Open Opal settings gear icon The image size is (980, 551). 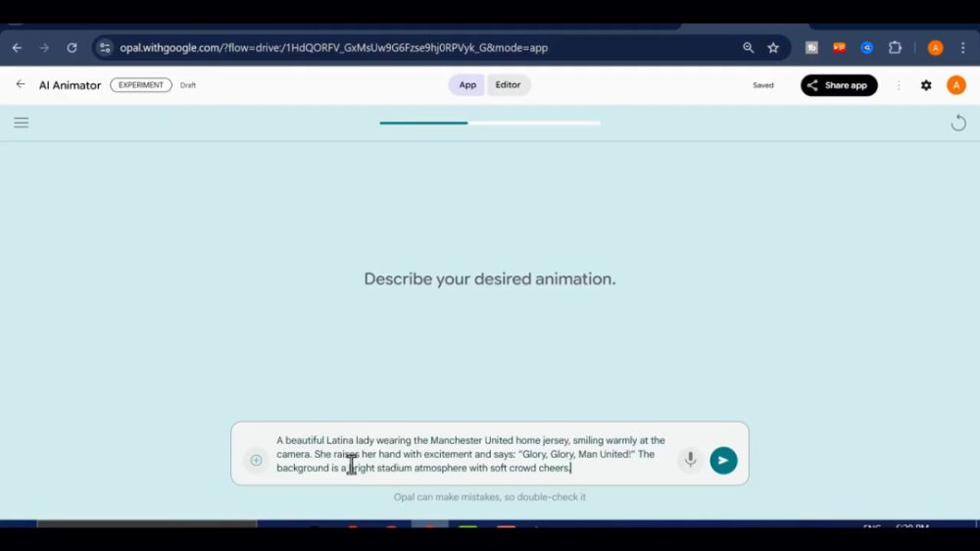pos(926,85)
